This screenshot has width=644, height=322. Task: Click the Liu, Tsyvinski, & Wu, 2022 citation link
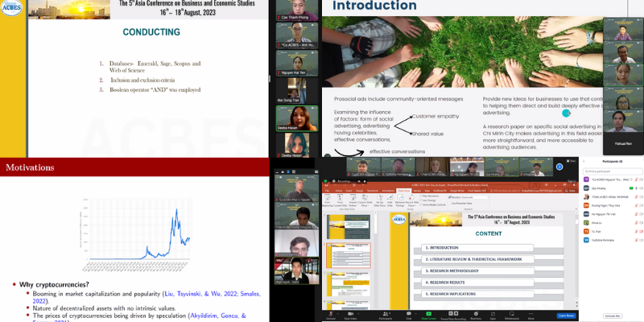[200, 294]
